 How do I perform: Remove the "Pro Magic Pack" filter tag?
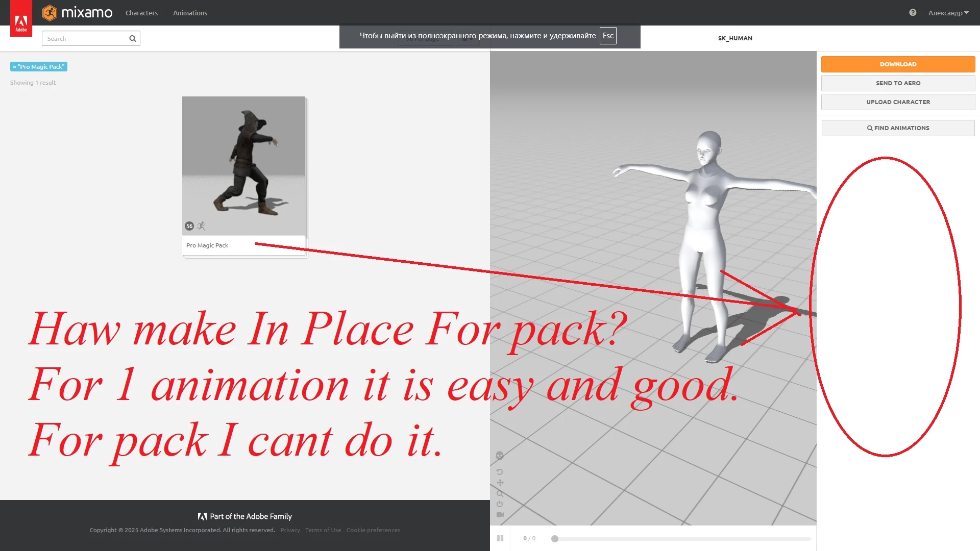(x=15, y=67)
